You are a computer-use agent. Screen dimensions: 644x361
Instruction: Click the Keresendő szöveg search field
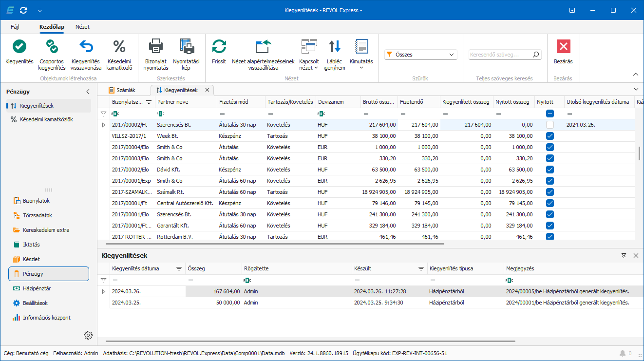click(500, 55)
